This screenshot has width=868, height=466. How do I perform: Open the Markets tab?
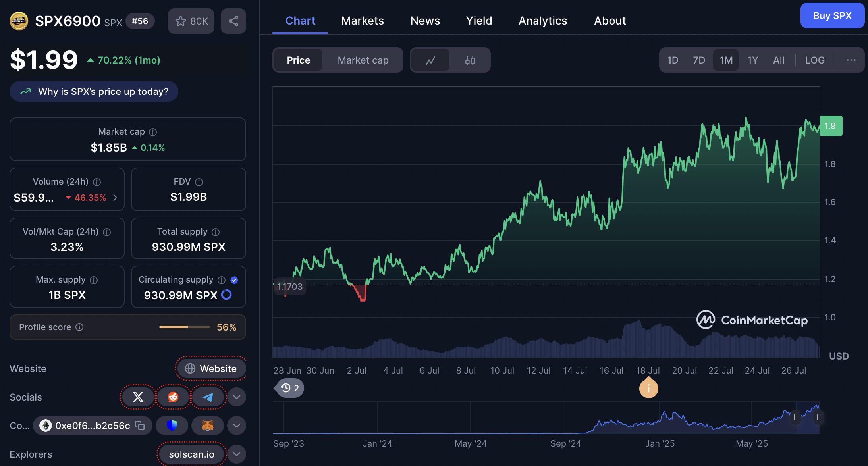[x=363, y=21]
